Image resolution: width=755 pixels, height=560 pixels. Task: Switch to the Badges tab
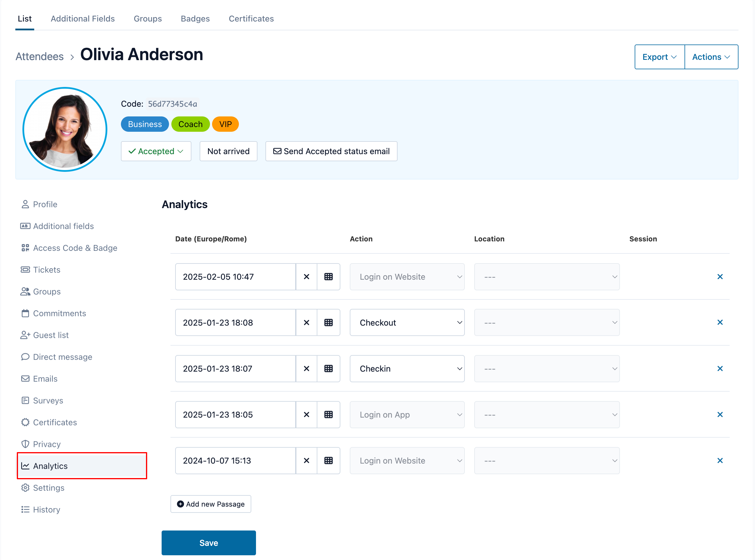point(195,19)
